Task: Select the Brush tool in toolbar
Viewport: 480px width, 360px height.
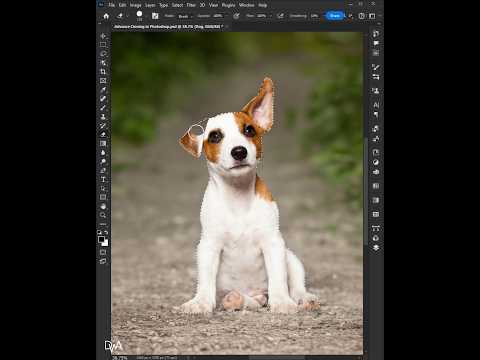Action: coord(103,108)
